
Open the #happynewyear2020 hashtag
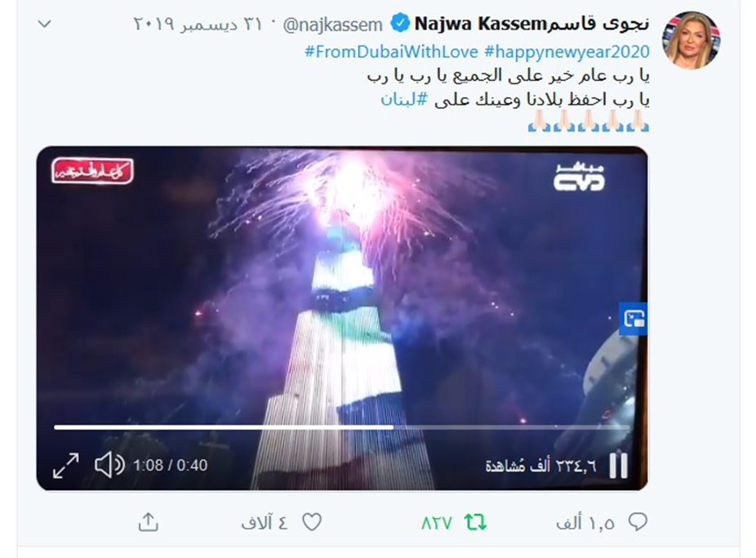(x=567, y=51)
